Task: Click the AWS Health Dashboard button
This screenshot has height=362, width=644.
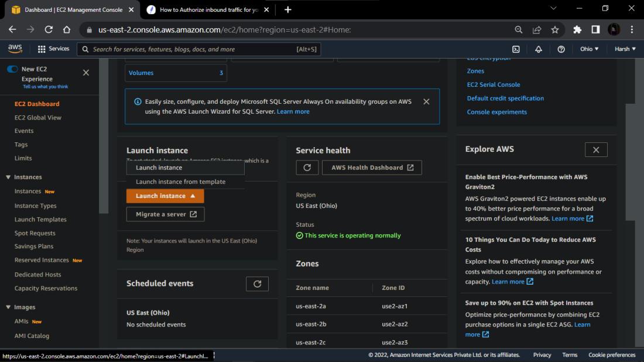Action: pyautogui.click(x=372, y=168)
